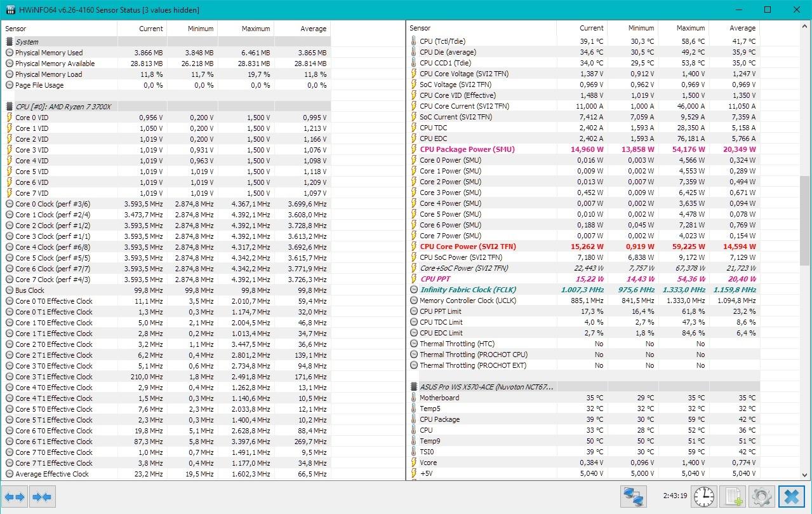Click the 2:43:19 elapsed time display
Image resolution: width=812 pixels, height=514 pixels.
(675, 496)
